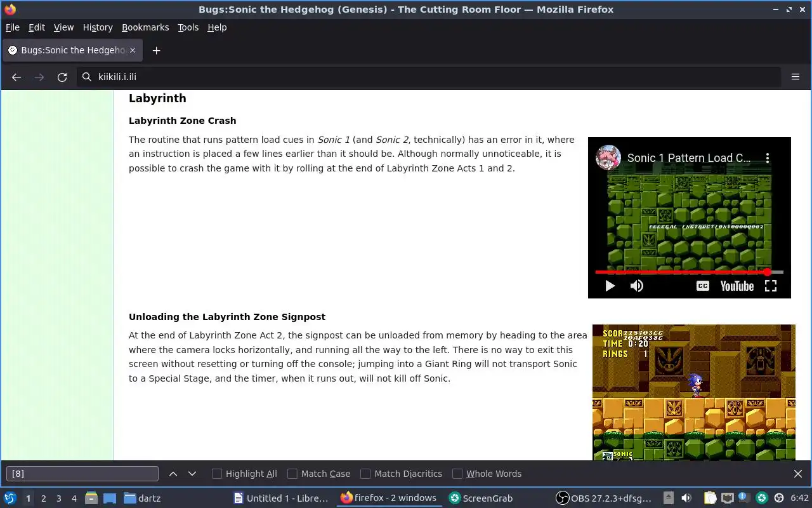The height and width of the screenshot is (508, 812).
Task: Click the network tray icon
Action: click(728, 498)
